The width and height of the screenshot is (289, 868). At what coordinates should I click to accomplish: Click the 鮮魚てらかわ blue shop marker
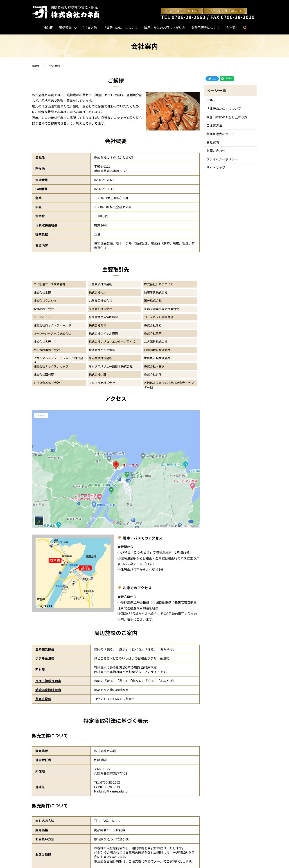click(94, 505)
